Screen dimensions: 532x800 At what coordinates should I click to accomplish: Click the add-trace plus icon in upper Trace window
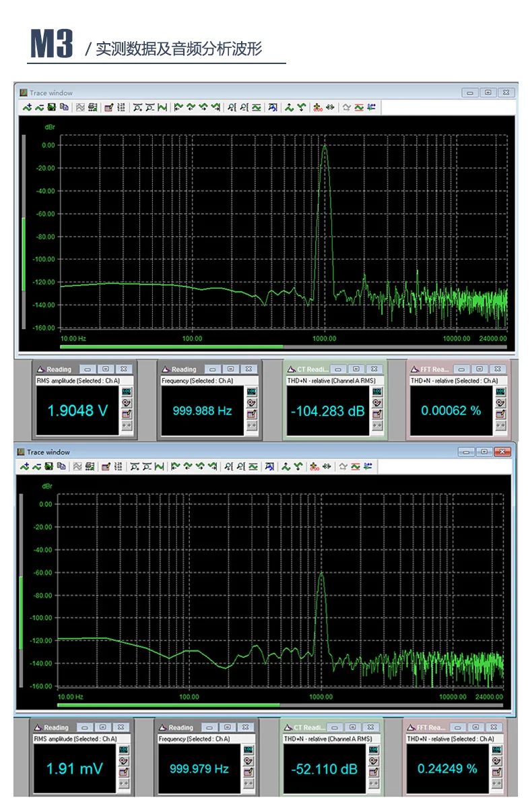coord(27,107)
